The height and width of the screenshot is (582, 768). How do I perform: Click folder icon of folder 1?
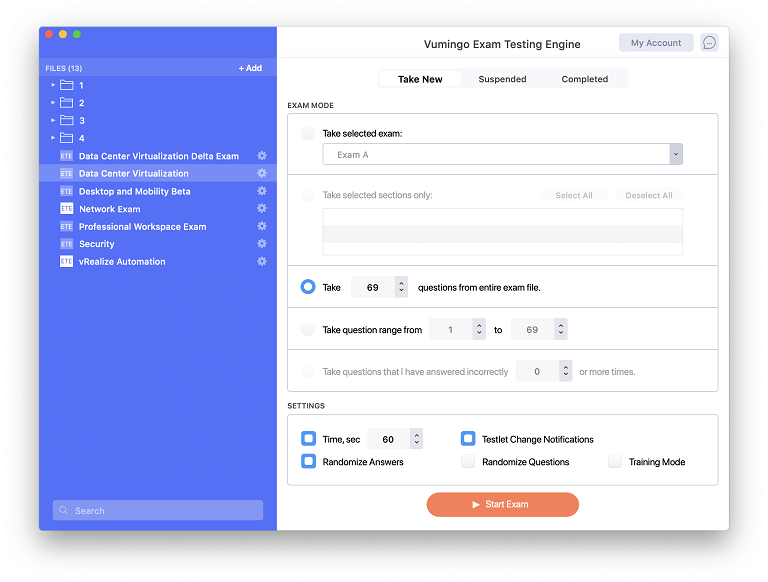[x=67, y=85]
